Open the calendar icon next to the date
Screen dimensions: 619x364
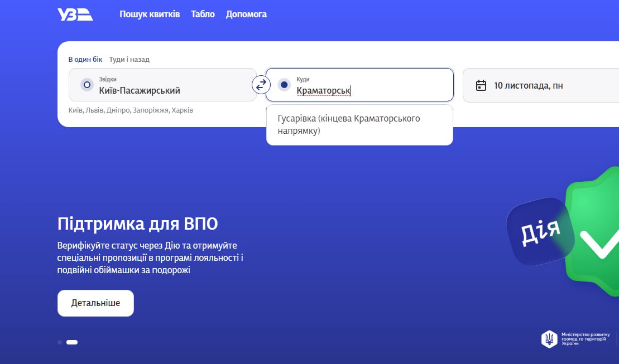click(x=481, y=85)
